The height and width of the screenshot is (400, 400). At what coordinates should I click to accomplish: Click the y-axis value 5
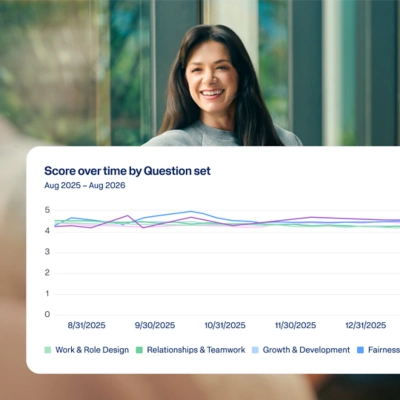point(47,210)
